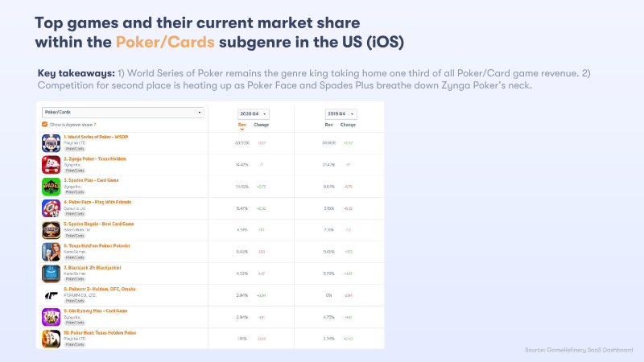Open the Poker/Cards subgenre dropdown
This screenshot has width=644, height=362.
[122, 113]
